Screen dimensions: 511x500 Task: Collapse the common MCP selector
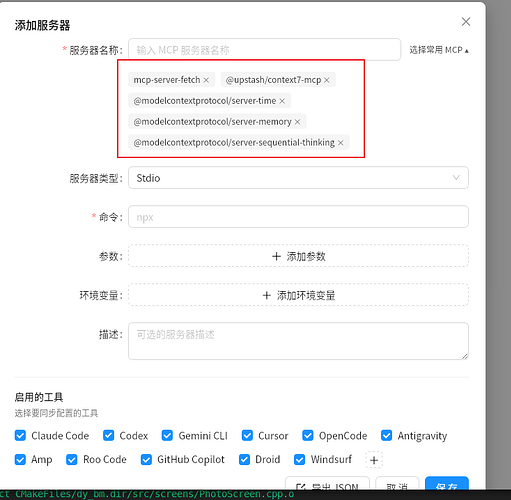(439, 50)
